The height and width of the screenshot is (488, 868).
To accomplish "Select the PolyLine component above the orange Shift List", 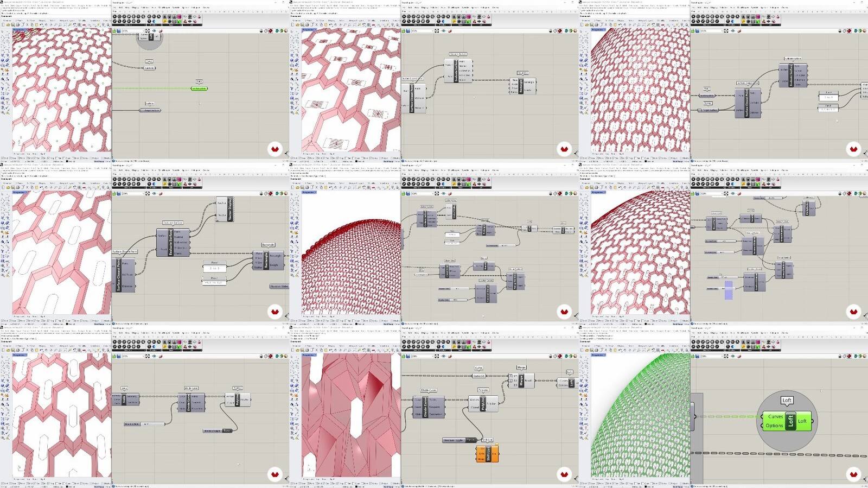I will pyautogui.click(x=483, y=403).
